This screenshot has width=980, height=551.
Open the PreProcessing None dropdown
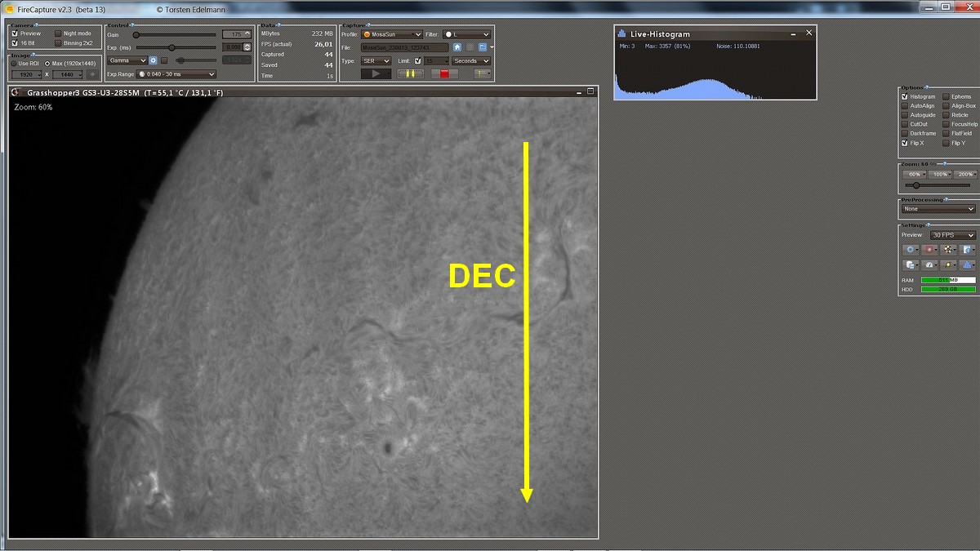pos(939,209)
